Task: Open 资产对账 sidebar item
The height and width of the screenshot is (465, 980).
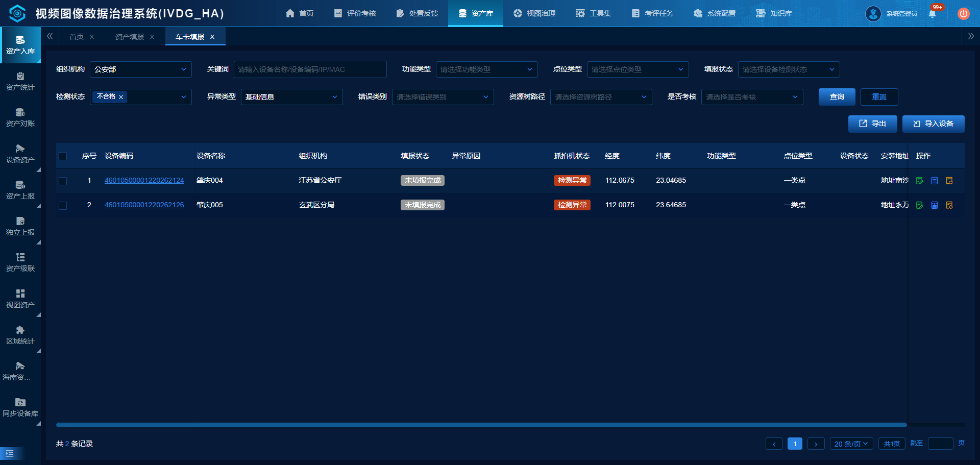Action: coord(20,118)
